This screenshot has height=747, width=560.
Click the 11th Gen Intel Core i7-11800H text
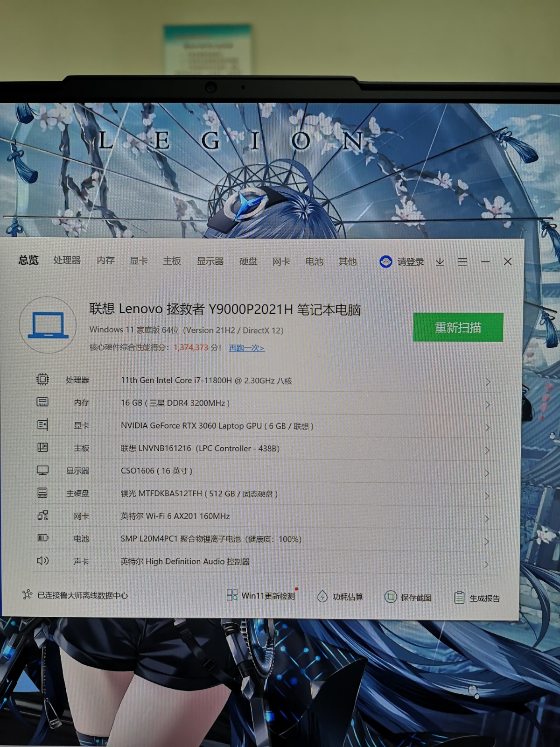(x=206, y=381)
